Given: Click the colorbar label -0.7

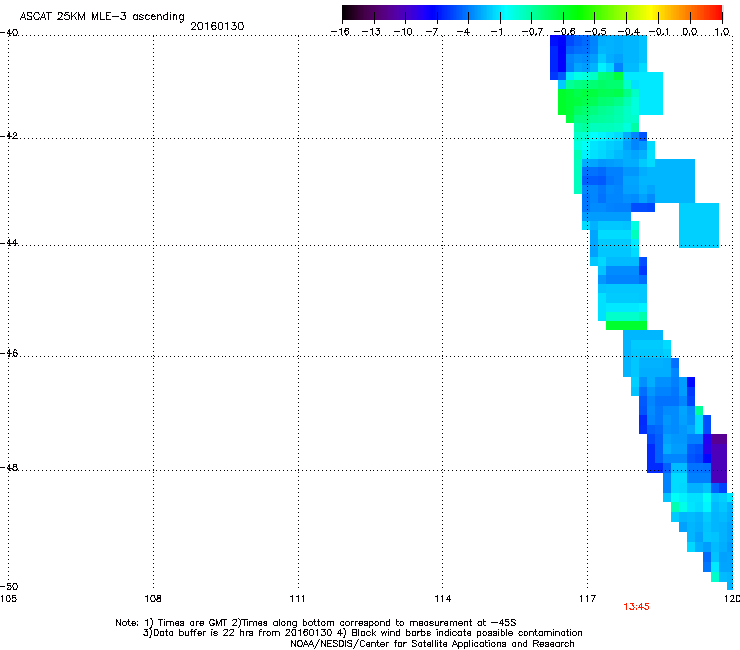Looking at the screenshot, I should 532,32.
